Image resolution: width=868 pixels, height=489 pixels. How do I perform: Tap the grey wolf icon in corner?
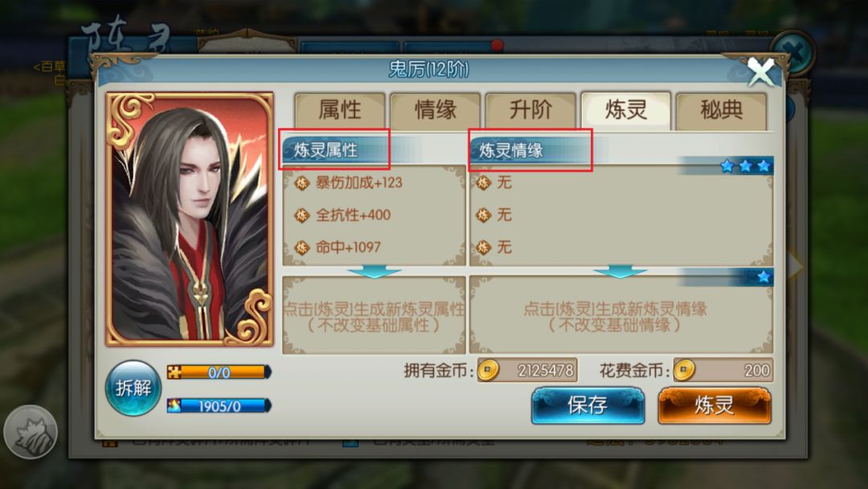pos(31,432)
